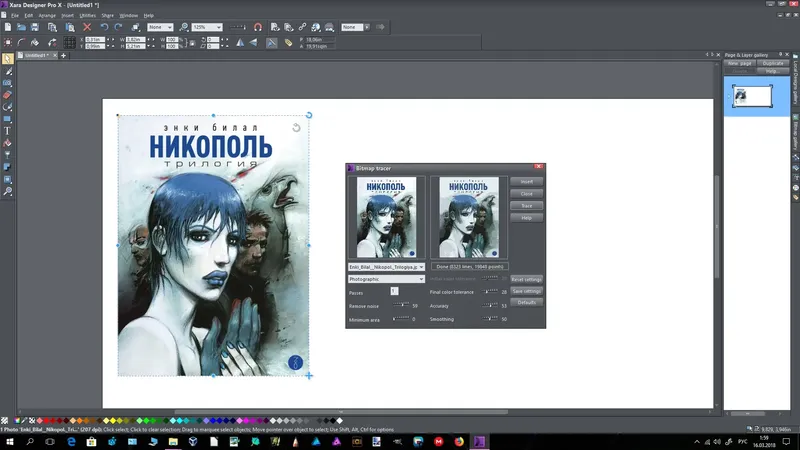Click the Save disk icon
The height and width of the screenshot is (450, 800).
coord(35,27)
